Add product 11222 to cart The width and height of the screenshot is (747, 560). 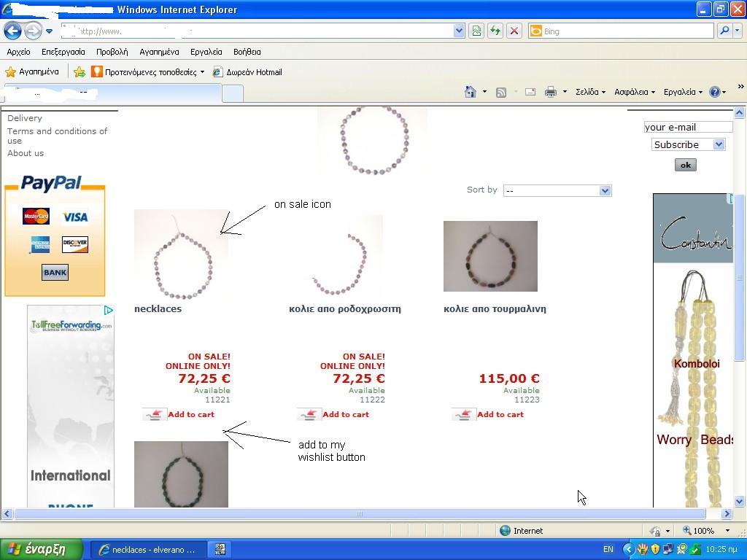pos(346,414)
